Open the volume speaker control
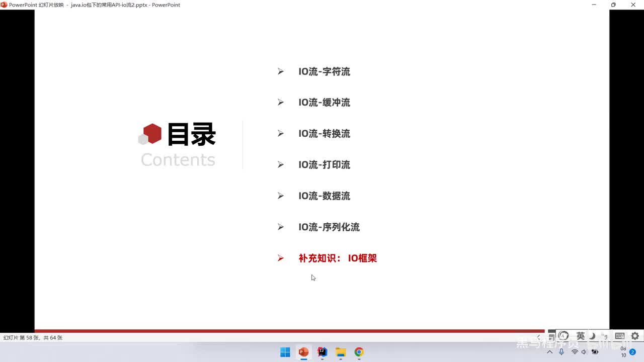Viewport: 644px width, 362px height. (584, 352)
